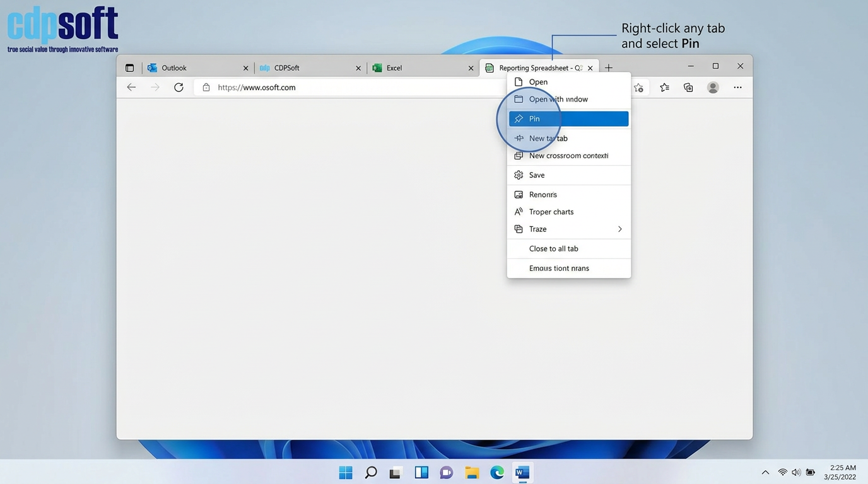868x484 pixels.
Task: Open the browser settings ellipsis menu
Action: click(x=737, y=88)
